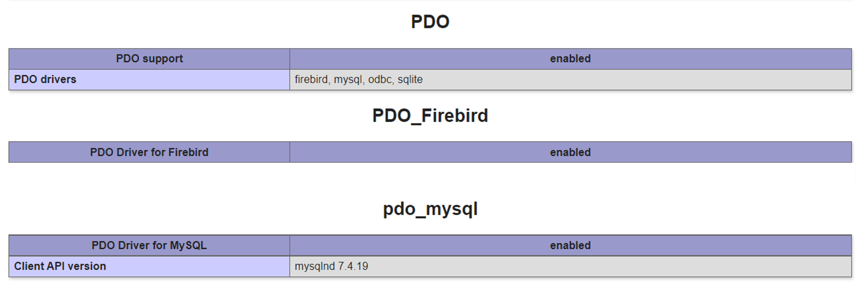Click enabled next to PDO Driver for MySQL
868x294 pixels.
[571, 245]
